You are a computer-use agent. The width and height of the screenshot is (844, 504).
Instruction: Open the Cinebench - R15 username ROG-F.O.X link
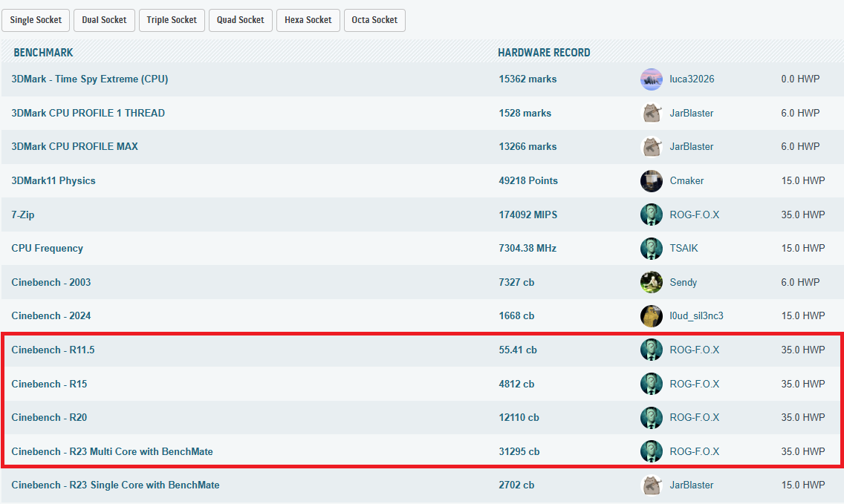(x=694, y=384)
